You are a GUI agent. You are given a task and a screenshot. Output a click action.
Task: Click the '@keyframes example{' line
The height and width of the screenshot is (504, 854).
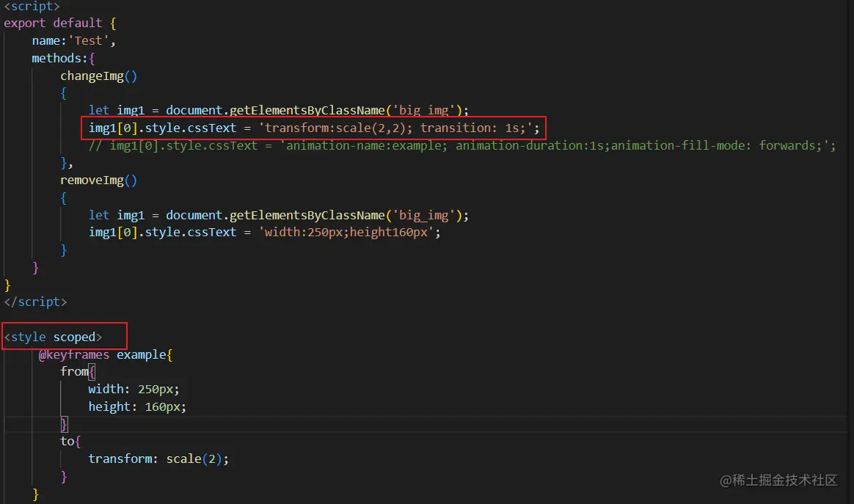[x=106, y=354]
